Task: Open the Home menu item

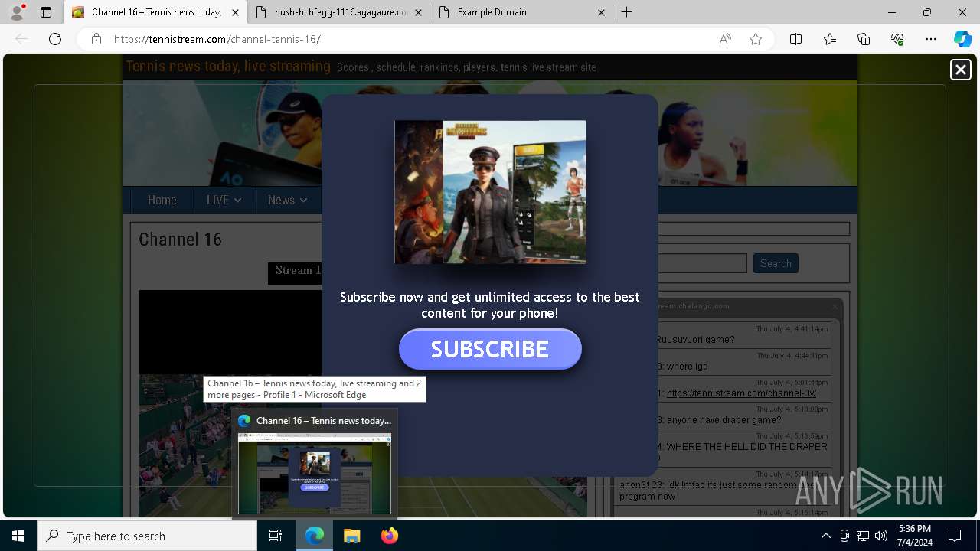Action: pos(162,200)
